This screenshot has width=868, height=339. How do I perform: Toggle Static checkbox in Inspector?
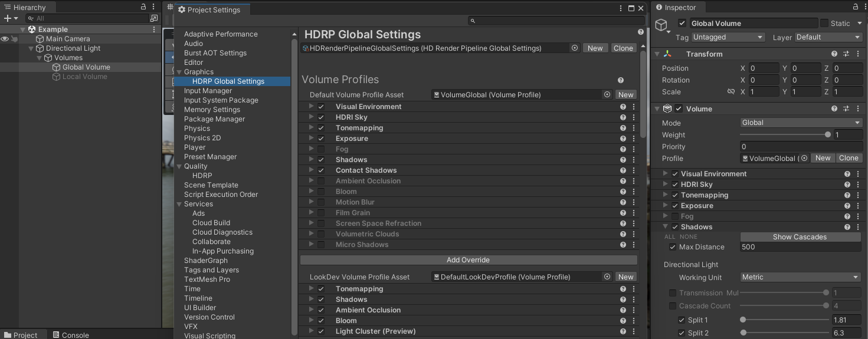pos(824,23)
